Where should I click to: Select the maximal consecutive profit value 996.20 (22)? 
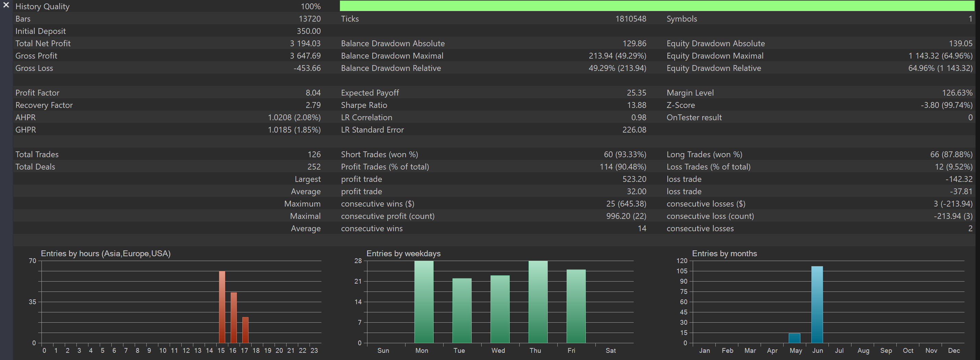pyautogui.click(x=626, y=216)
